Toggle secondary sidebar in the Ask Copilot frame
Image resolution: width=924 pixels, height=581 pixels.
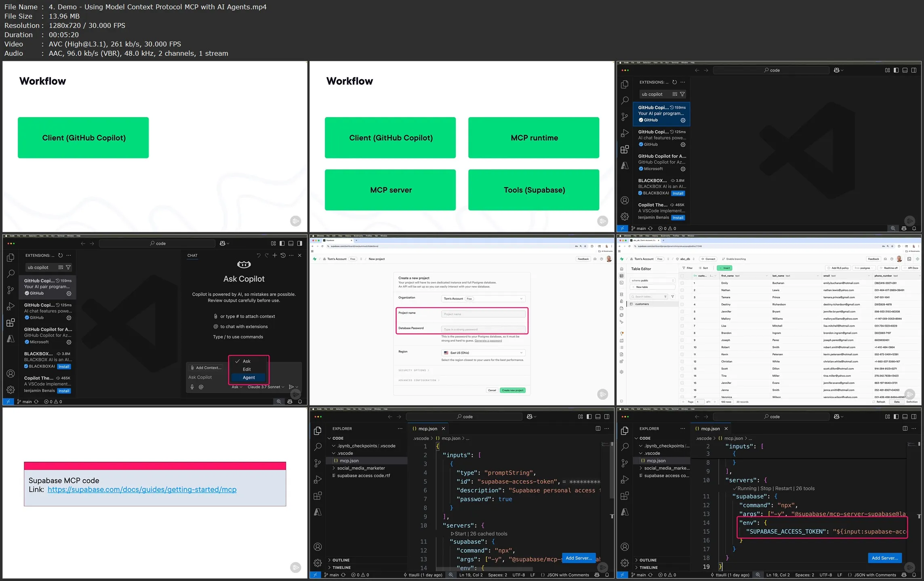pyautogui.click(x=300, y=243)
